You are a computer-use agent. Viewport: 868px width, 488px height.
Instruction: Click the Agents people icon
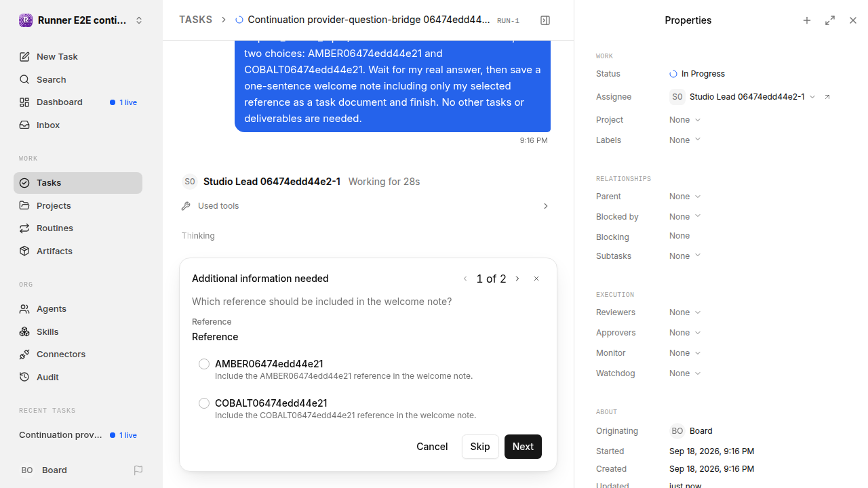[24, 309]
